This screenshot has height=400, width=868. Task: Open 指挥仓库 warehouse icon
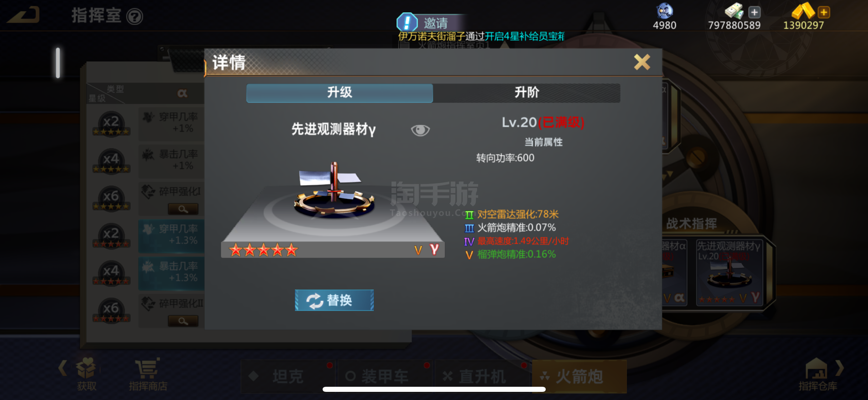point(816,368)
